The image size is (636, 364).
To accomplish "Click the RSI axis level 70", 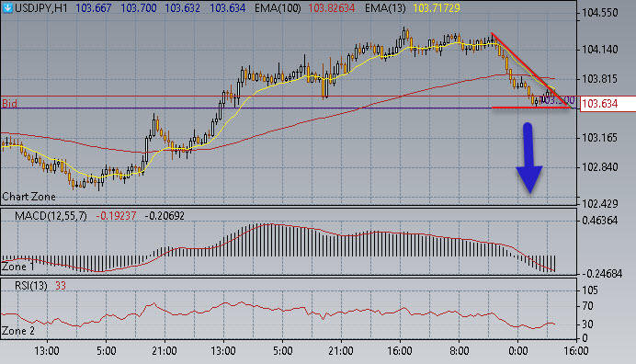I will [587, 306].
